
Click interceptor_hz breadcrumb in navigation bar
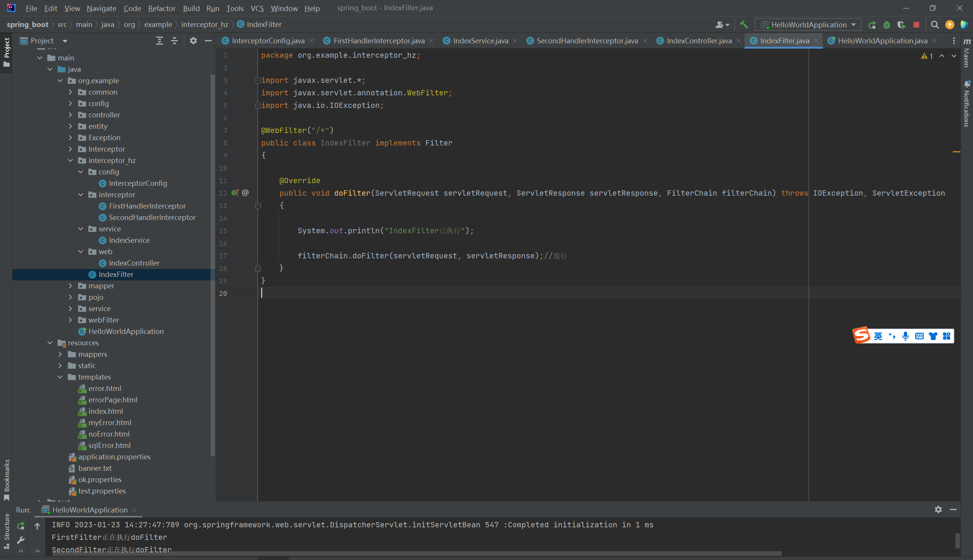pyautogui.click(x=204, y=25)
